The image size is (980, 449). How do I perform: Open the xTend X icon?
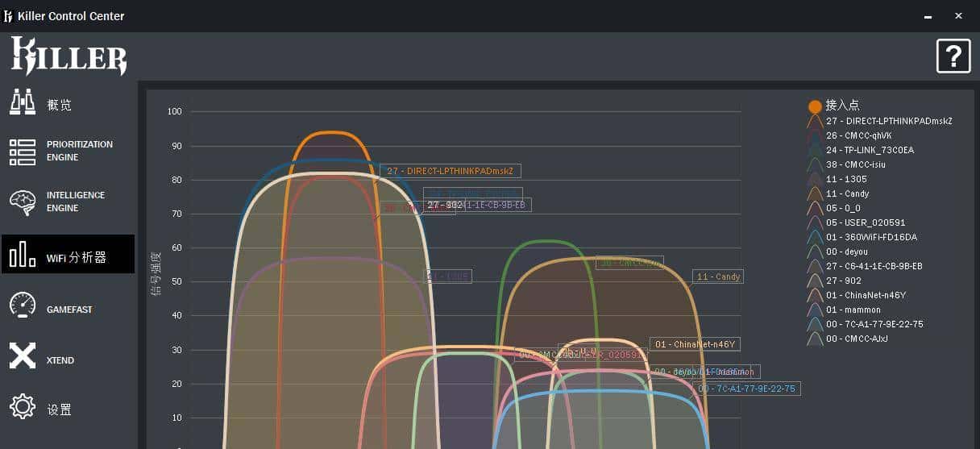pyautogui.click(x=23, y=355)
